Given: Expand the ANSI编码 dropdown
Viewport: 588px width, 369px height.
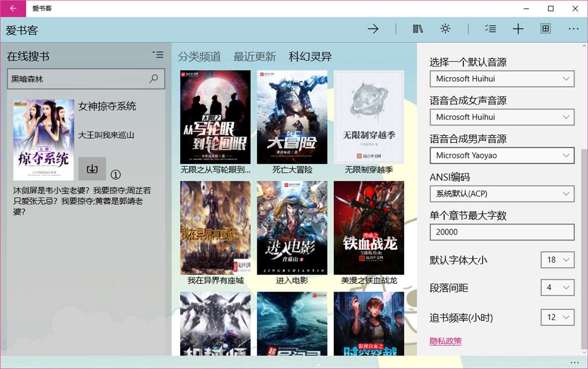Looking at the screenshot, I should [x=502, y=194].
